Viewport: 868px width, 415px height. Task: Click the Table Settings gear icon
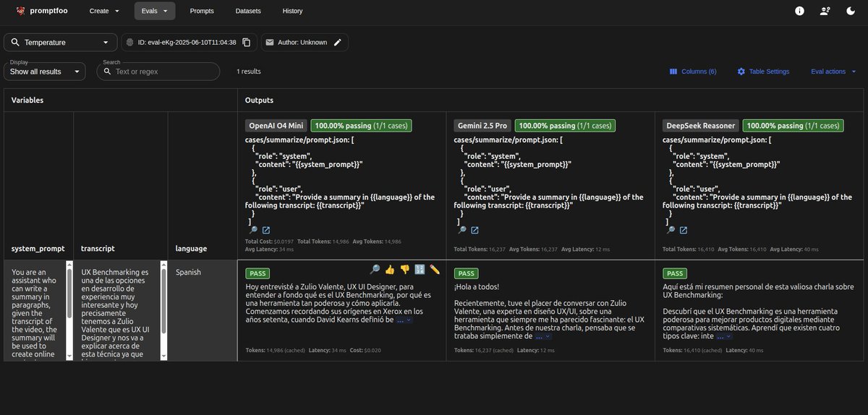(741, 72)
